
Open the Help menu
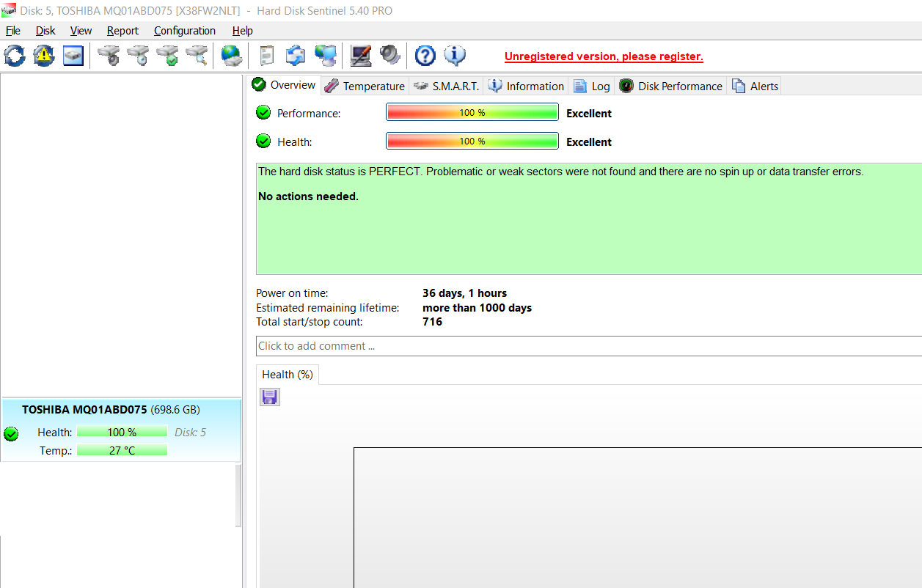[243, 31]
